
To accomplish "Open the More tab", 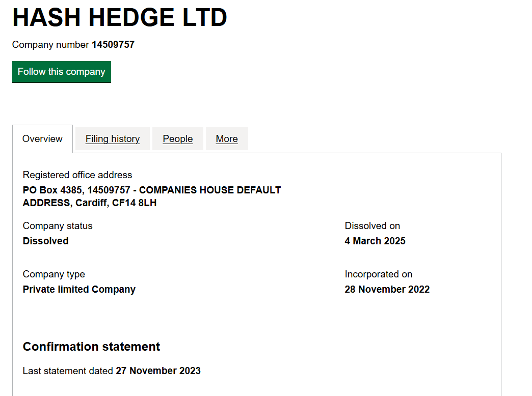I will [x=227, y=139].
